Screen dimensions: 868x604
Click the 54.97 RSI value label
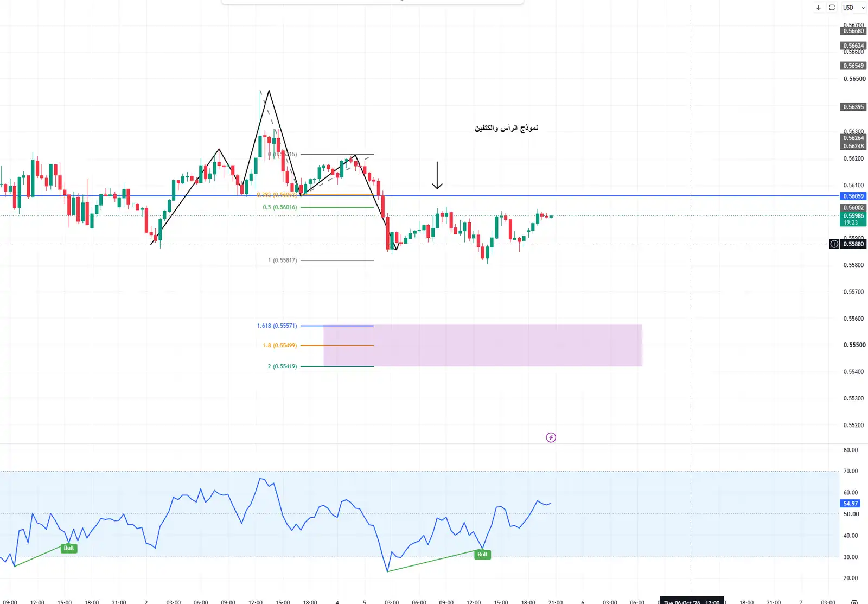pos(851,504)
